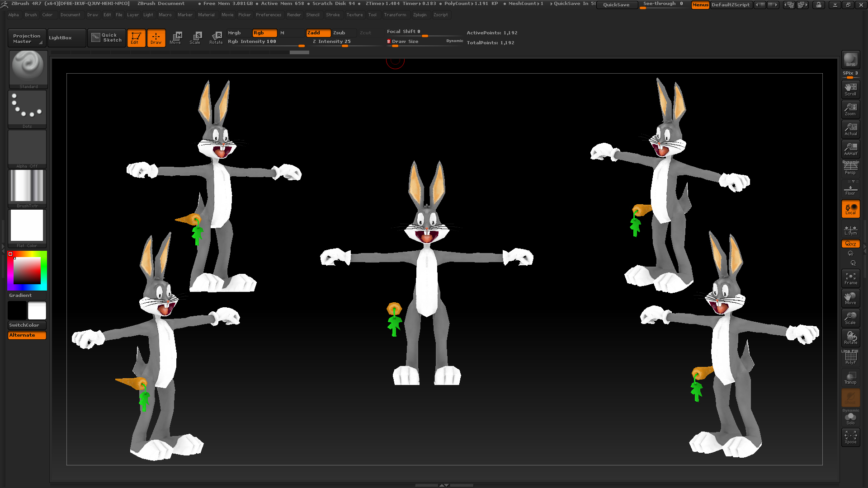The width and height of the screenshot is (868, 488).
Task: Toggle Ghost transparency option
Action: (x=850, y=398)
